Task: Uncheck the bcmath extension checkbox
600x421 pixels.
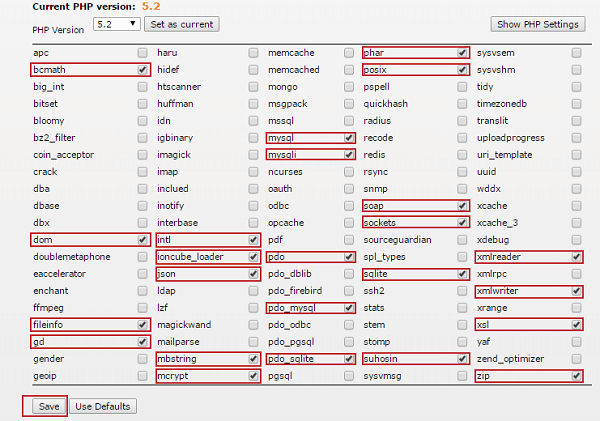Action: coord(142,70)
